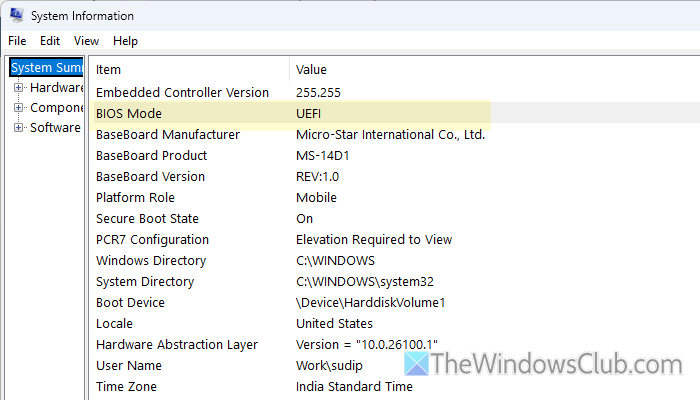
Task: Click Elevation Required to View value
Action: click(x=374, y=239)
